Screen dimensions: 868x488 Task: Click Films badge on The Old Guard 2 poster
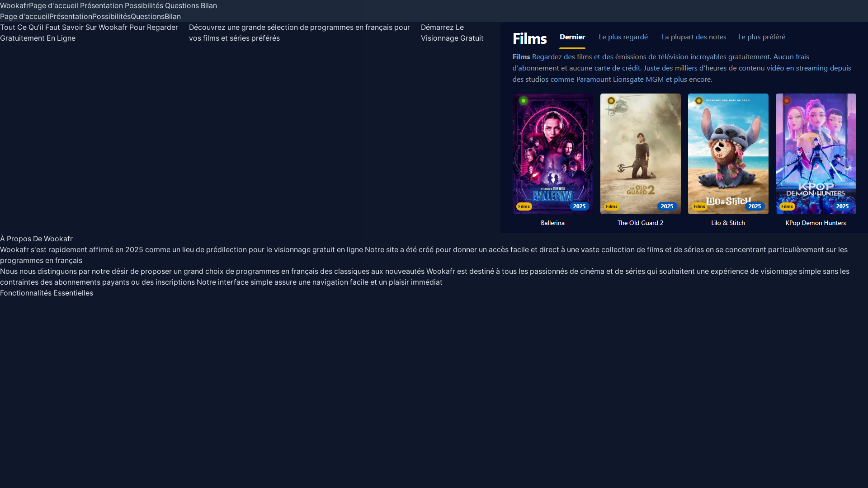[612, 206]
